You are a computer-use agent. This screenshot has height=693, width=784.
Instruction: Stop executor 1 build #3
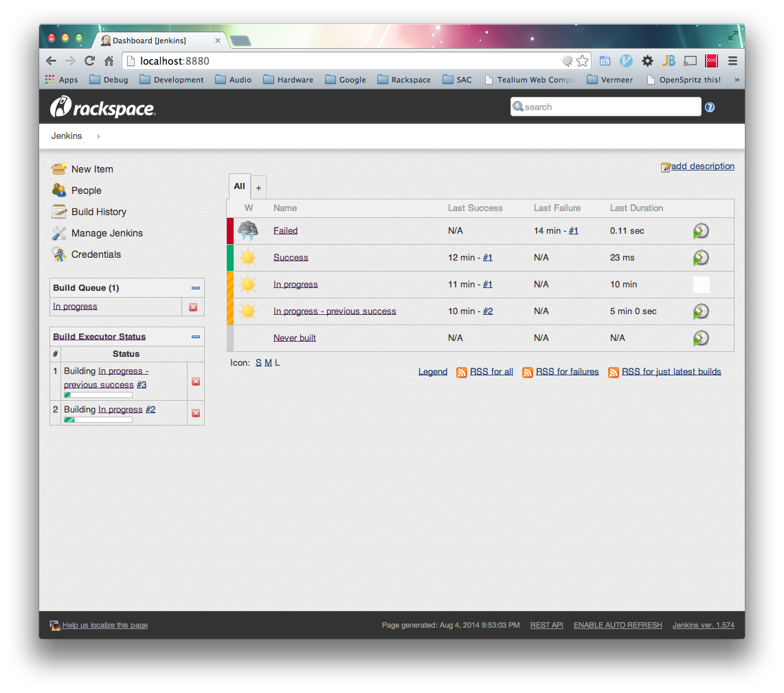point(196,382)
